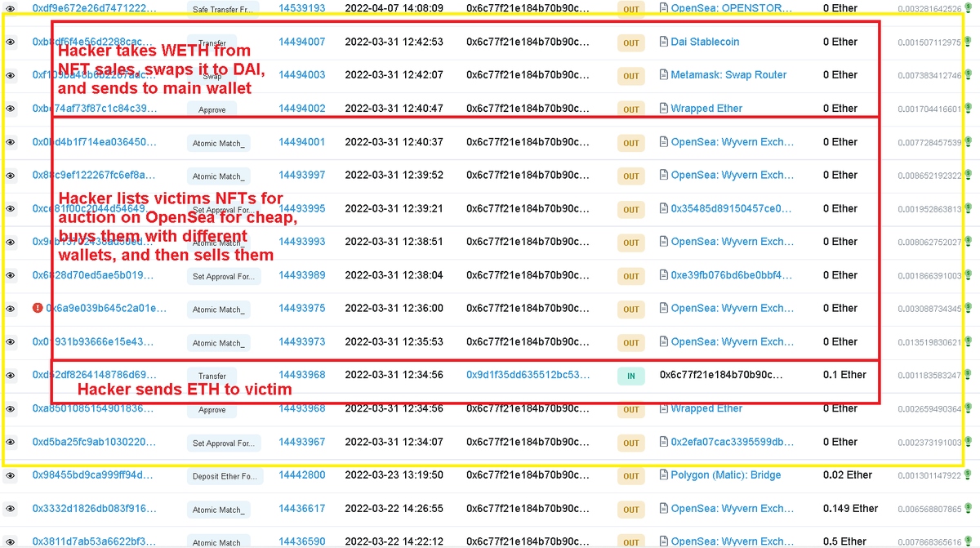Click the red error warning icon on 0x6a9e039b645c2a01e
The height and width of the screenshot is (548, 980).
click(38, 309)
